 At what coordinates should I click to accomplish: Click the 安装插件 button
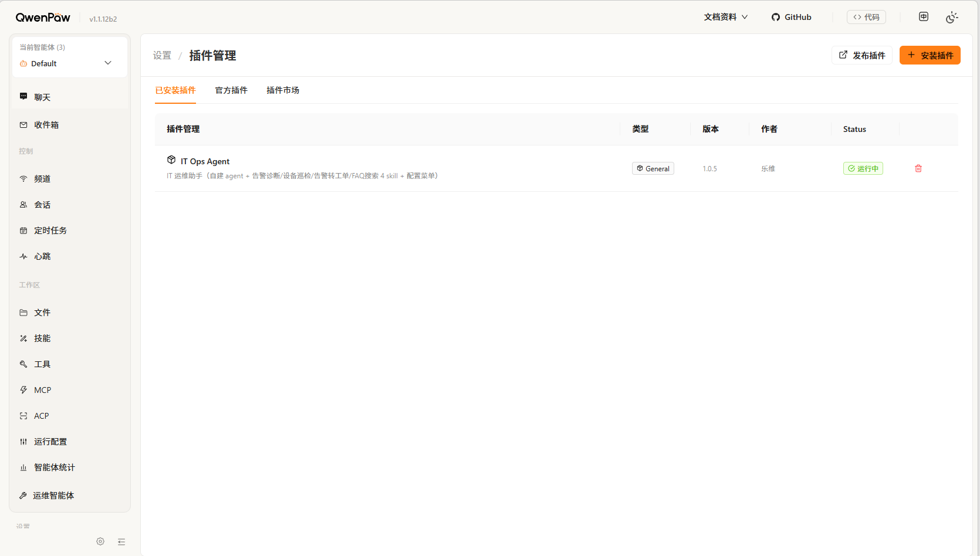point(930,55)
